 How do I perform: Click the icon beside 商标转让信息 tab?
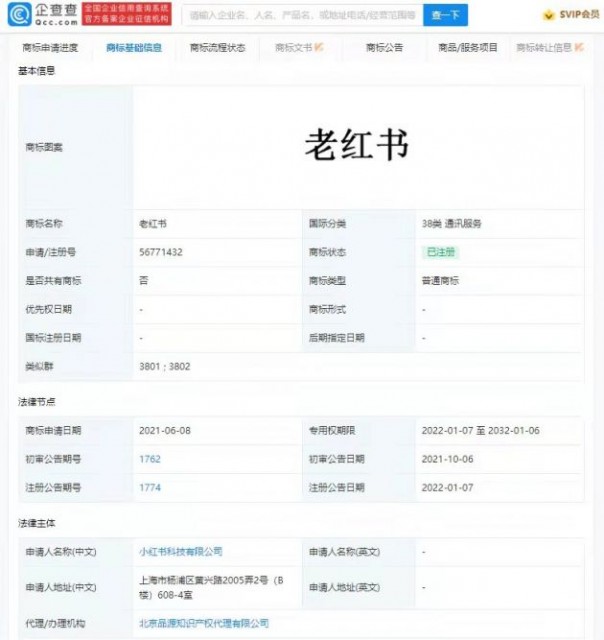(580, 47)
